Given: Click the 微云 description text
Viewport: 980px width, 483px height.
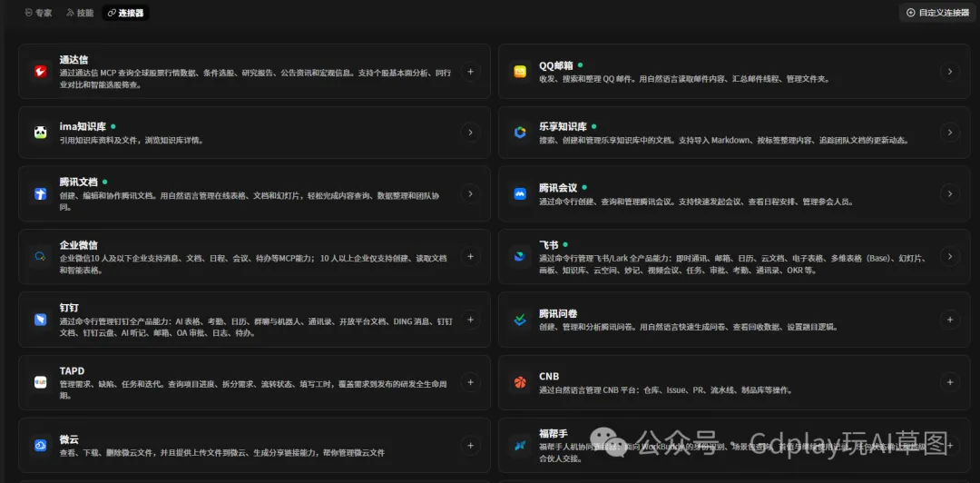Looking at the screenshot, I should (x=222, y=453).
